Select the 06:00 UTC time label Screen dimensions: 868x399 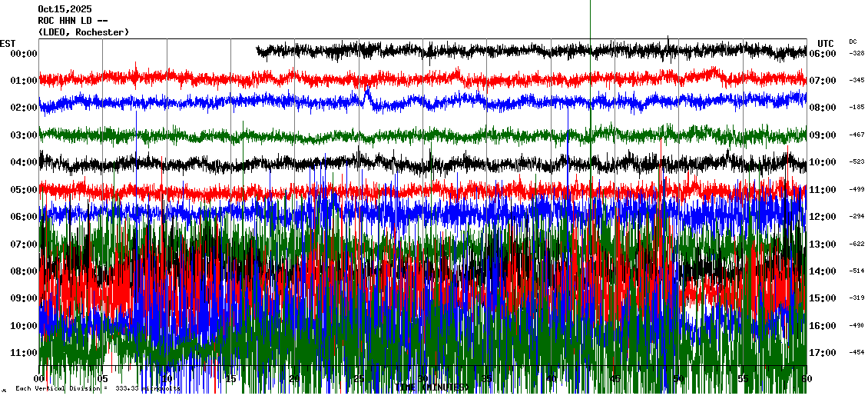click(x=822, y=54)
